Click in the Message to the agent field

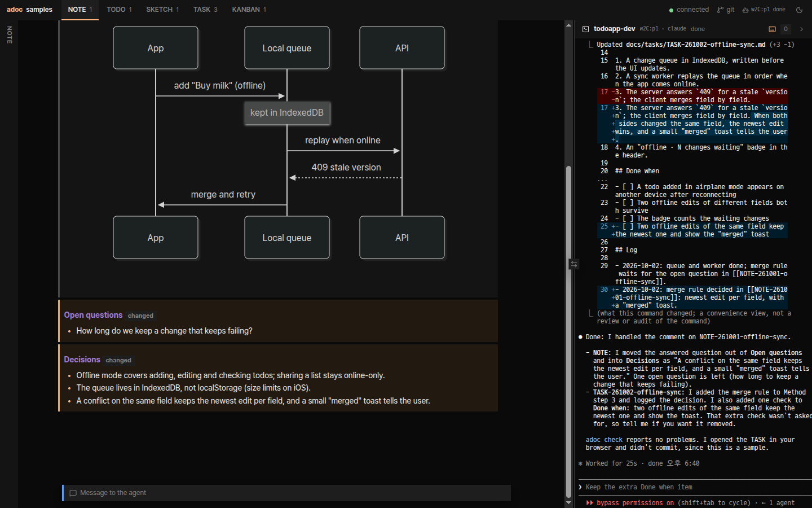tap(287, 493)
